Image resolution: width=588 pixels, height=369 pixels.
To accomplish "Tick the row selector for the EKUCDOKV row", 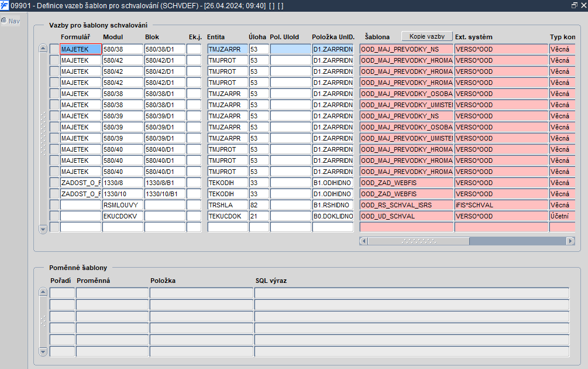I will pos(54,216).
